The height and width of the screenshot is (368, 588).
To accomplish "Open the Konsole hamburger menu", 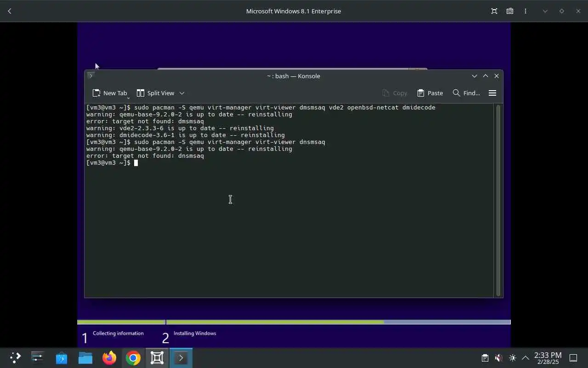I will click(x=492, y=93).
